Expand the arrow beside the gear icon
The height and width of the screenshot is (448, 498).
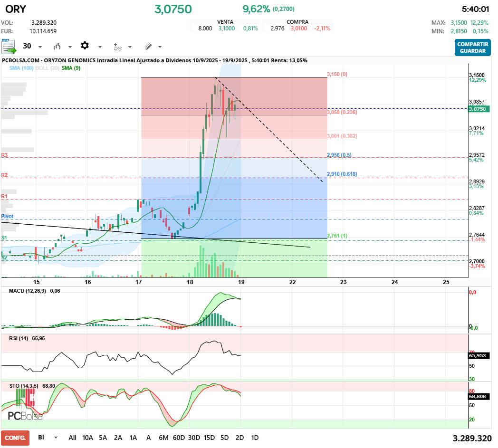click(100, 47)
